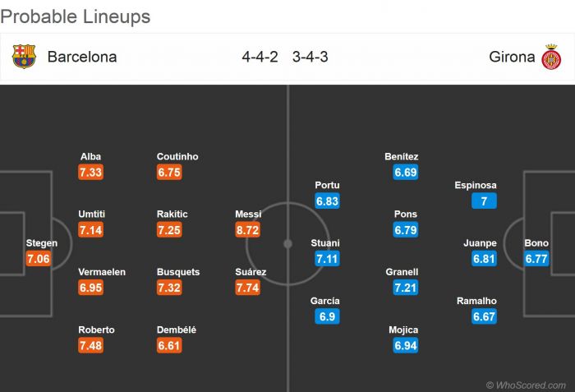This screenshot has height=392, width=575.
Task: Click the Barcelona club crest icon
Action: click(24, 57)
